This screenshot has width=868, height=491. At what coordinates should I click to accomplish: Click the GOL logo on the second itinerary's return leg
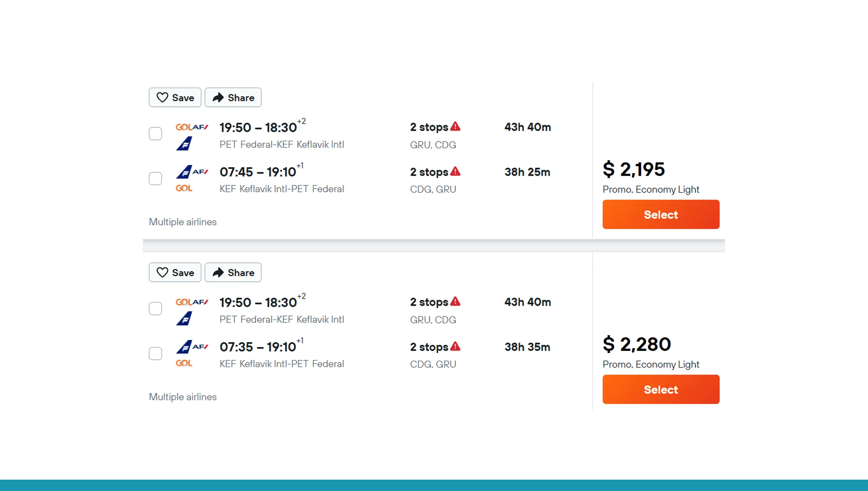tap(184, 363)
